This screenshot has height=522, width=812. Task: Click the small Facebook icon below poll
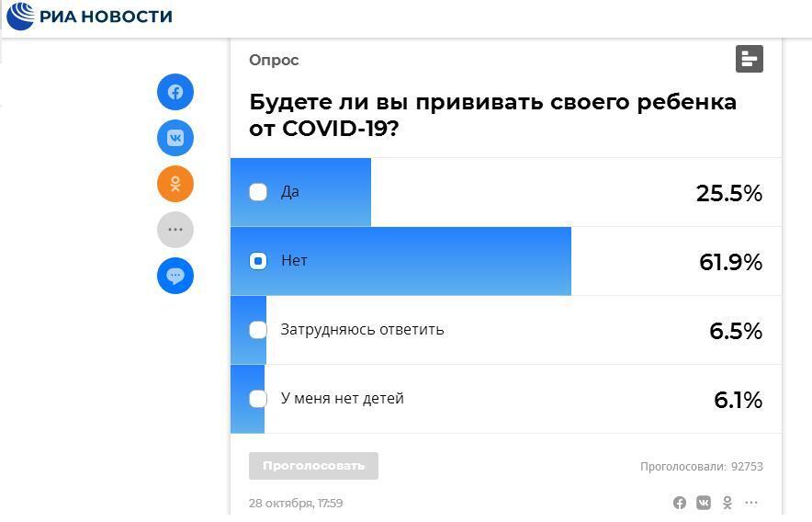coord(680,503)
